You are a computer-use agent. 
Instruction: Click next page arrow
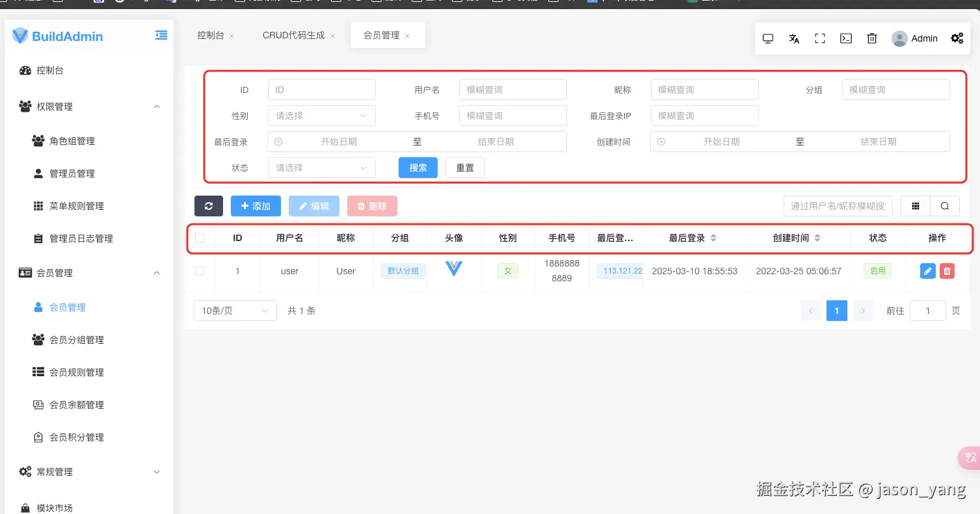[x=863, y=311]
